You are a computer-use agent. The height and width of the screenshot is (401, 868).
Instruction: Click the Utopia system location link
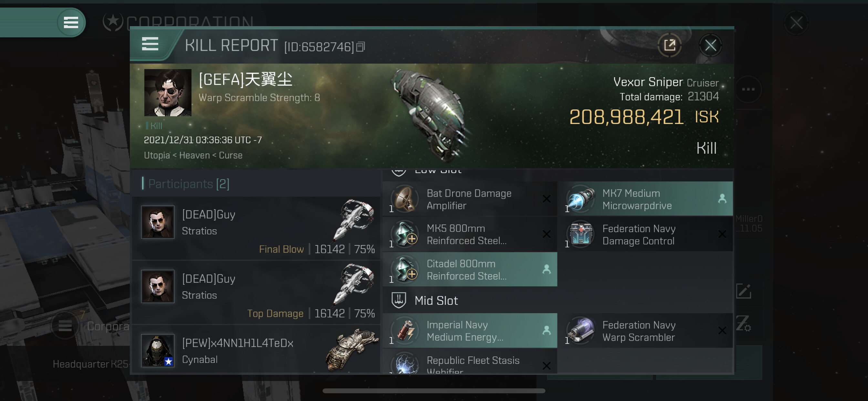[157, 155]
